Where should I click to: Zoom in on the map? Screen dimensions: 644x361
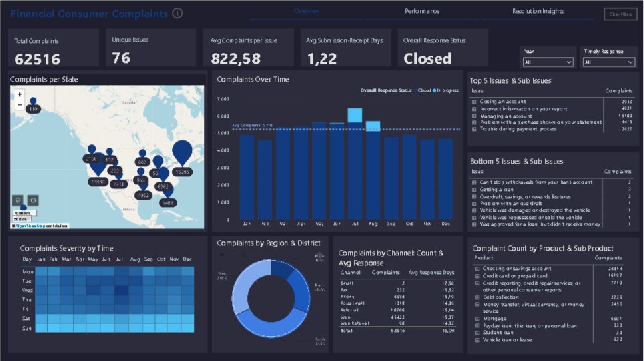[20, 94]
